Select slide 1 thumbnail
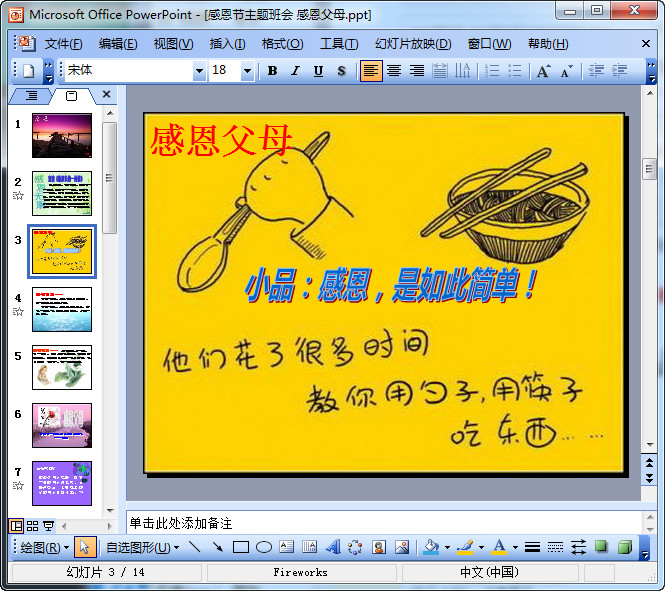Image resolution: width=665 pixels, height=591 pixels. (62, 135)
